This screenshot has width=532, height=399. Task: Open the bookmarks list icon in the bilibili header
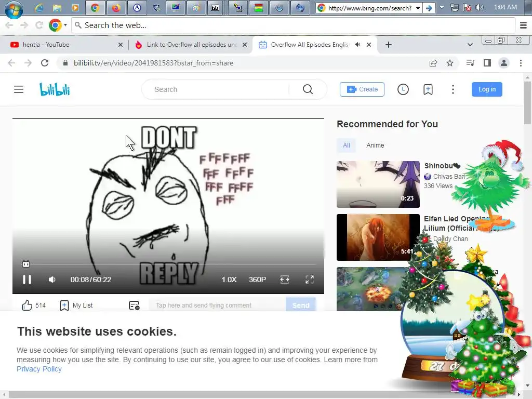pos(428,89)
